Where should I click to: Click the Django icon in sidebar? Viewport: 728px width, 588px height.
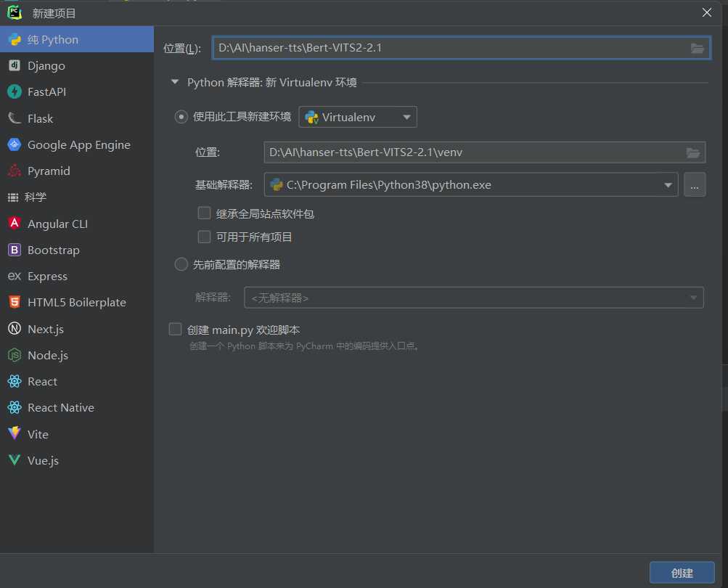[15, 65]
